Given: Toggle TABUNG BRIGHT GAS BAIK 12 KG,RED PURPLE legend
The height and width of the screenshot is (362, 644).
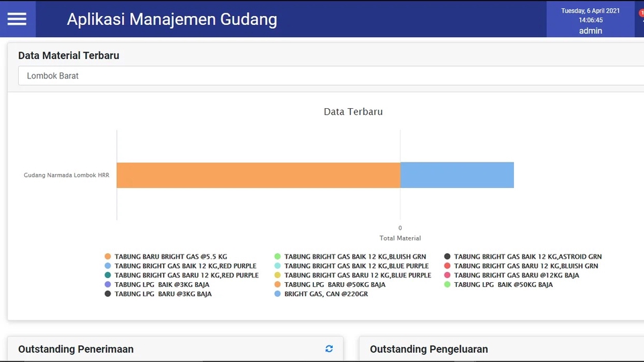Looking at the screenshot, I should pos(180,266).
